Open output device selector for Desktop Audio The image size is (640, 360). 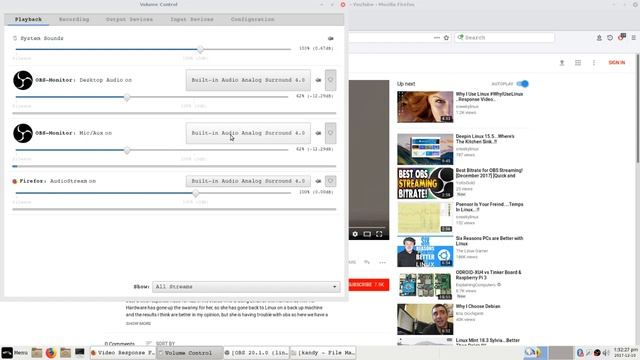[x=248, y=80]
